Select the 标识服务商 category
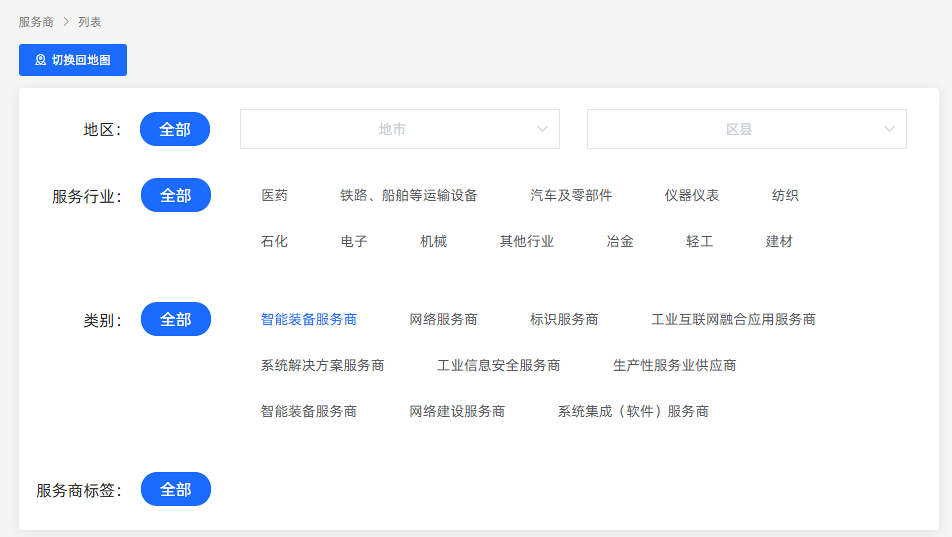The image size is (952, 537). 564,319
